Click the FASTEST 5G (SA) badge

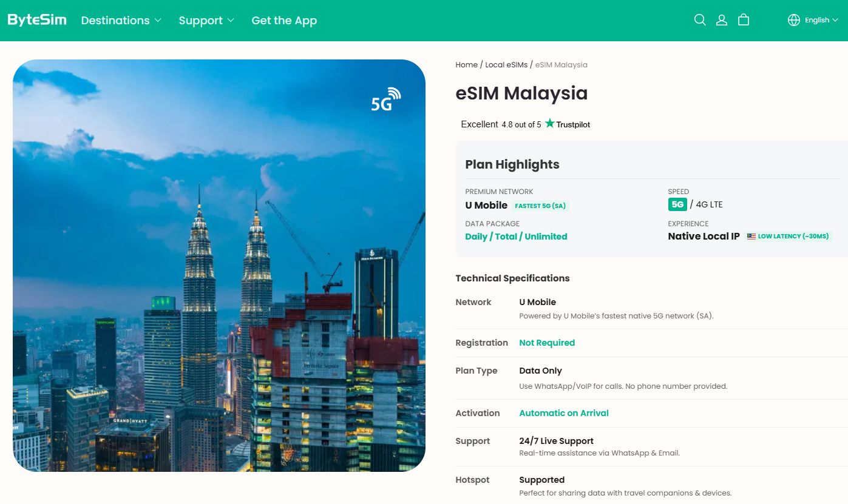tap(540, 206)
